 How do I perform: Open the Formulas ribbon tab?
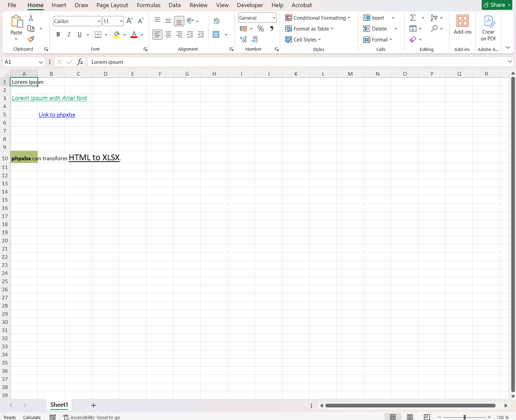[149, 5]
